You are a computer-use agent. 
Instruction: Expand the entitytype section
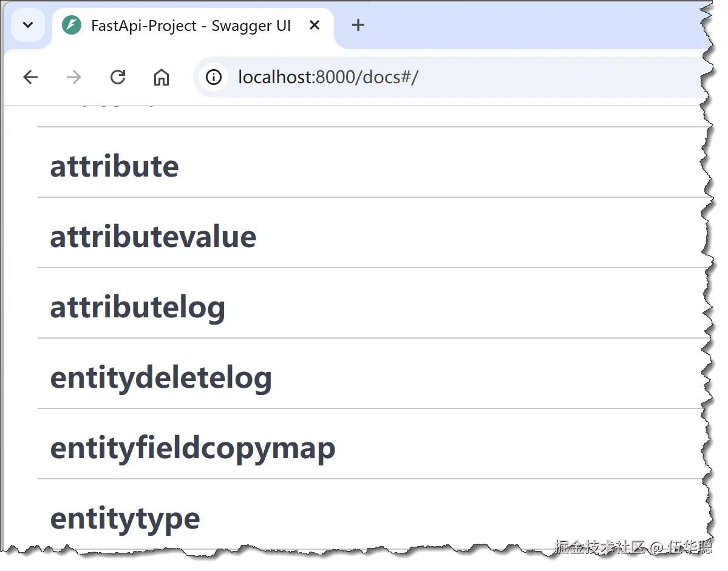point(125,518)
